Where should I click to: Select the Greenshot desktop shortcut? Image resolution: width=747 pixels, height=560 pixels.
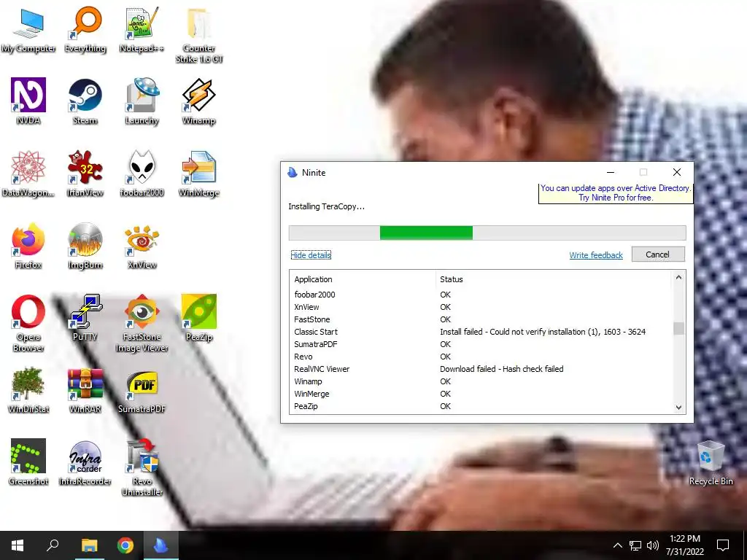(x=28, y=462)
